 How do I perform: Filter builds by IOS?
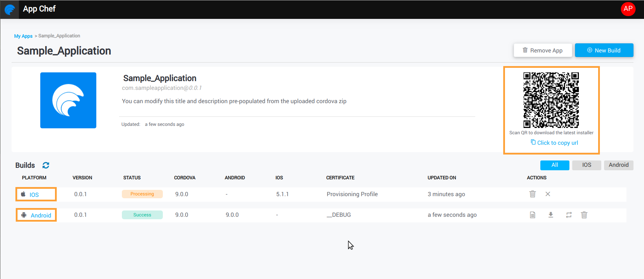pos(586,165)
